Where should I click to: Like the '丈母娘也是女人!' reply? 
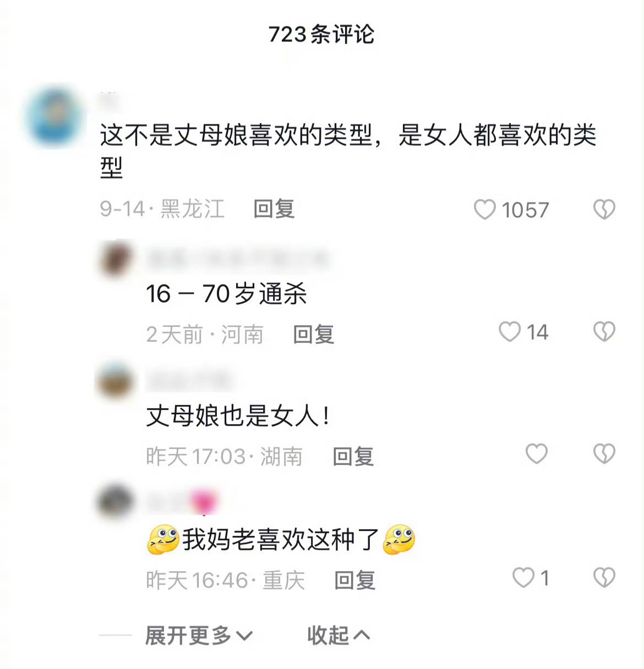tap(536, 454)
